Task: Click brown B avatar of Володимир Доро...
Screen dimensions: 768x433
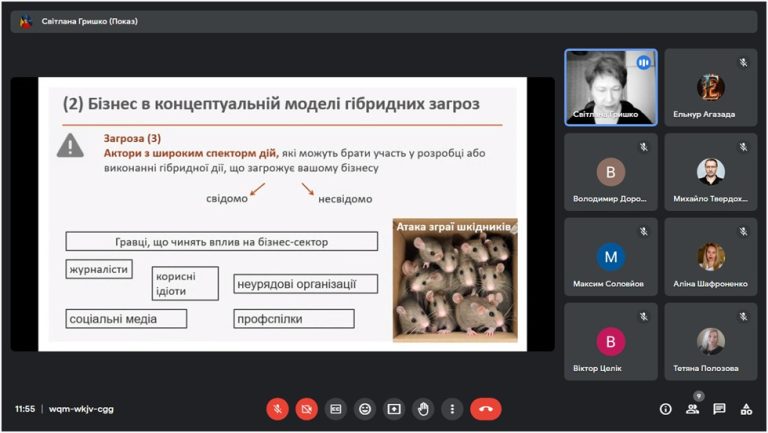Action: coord(611,172)
